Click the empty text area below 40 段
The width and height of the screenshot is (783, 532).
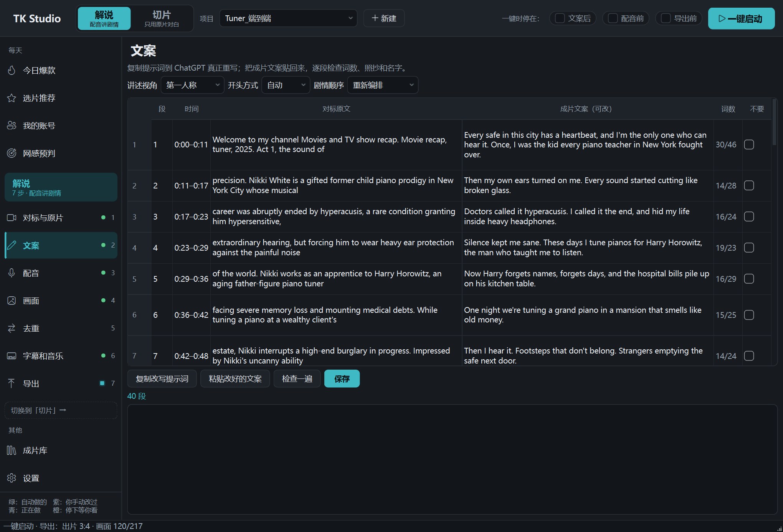pyautogui.click(x=452, y=459)
